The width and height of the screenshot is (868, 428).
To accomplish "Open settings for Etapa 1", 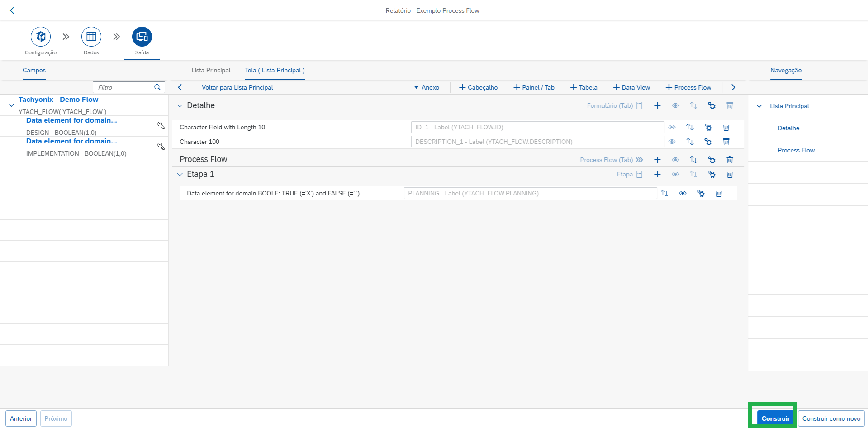I will (711, 174).
